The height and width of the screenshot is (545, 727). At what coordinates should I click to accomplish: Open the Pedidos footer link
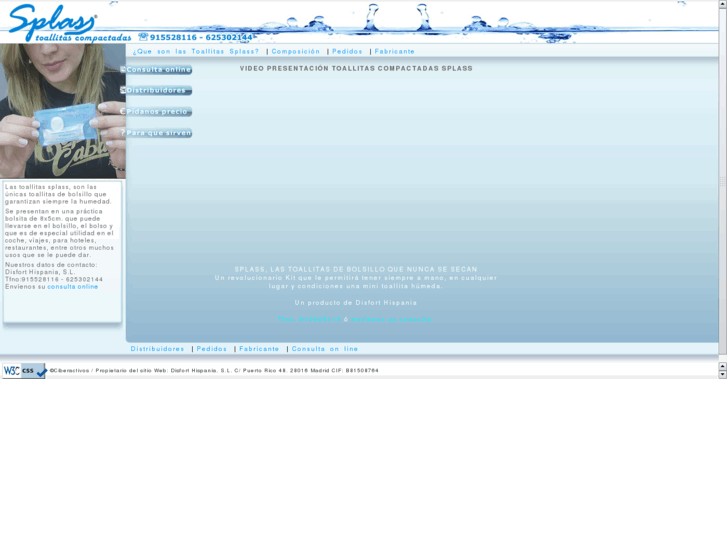212,349
